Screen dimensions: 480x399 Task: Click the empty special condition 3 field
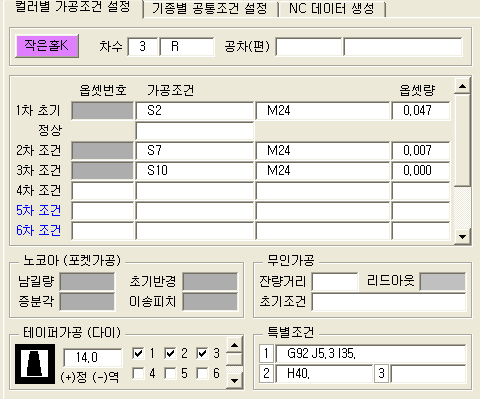[428, 374]
